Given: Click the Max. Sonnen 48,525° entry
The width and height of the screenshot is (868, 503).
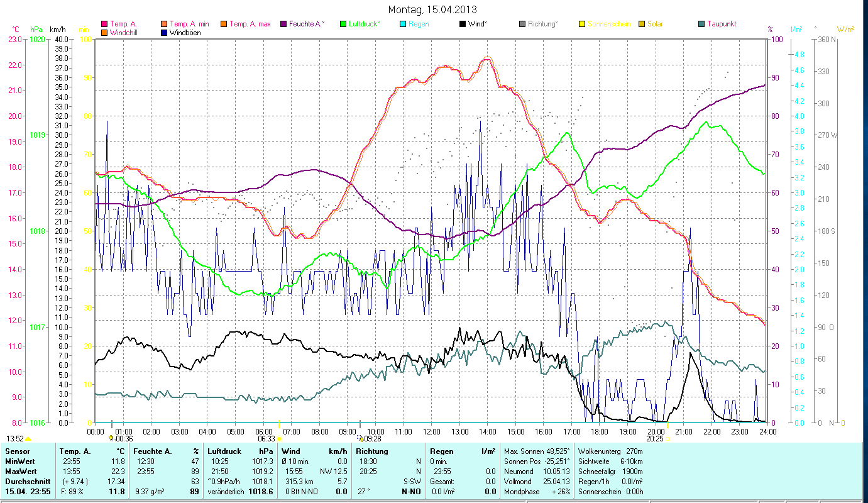Looking at the screenshot, I should point(537,451).
